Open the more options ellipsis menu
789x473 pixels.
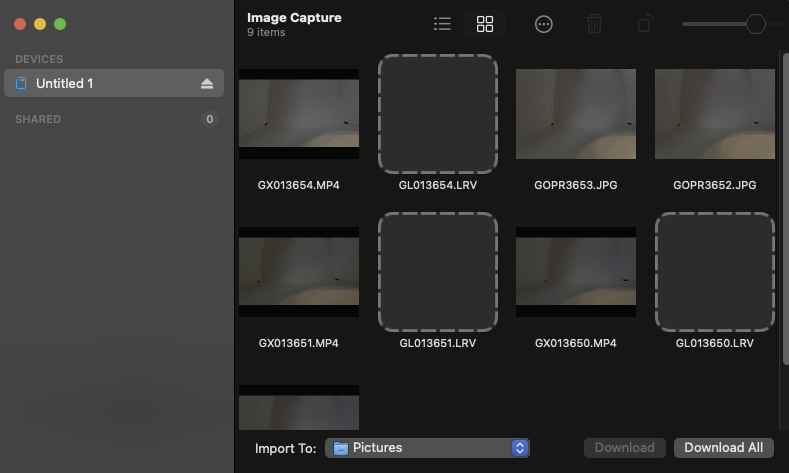pyautogui.click(x=543, y=24)
